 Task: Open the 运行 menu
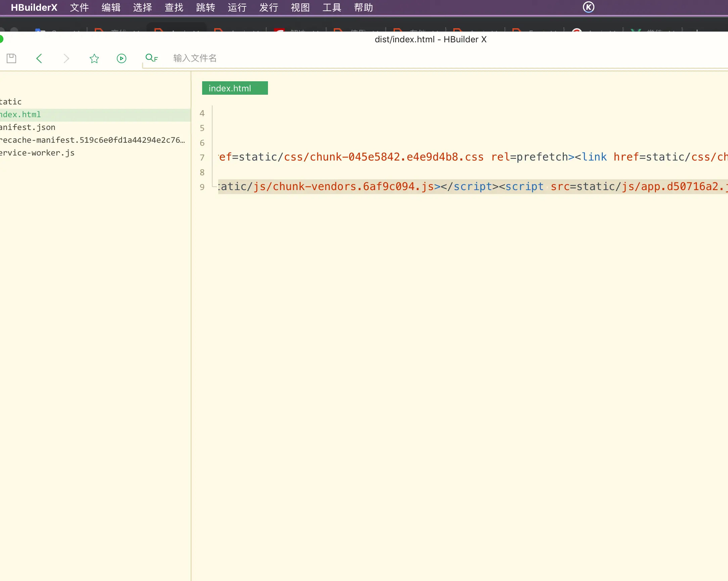237,7
